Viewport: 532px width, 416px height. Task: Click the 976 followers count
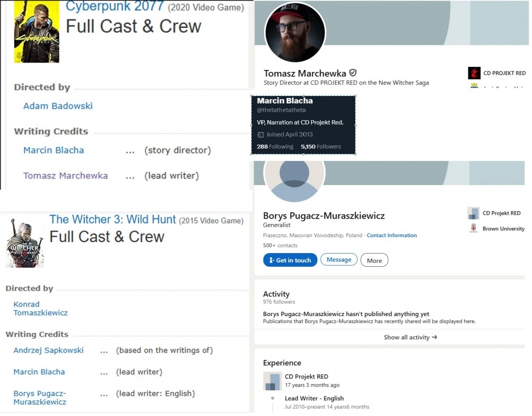tap(279, 302)
